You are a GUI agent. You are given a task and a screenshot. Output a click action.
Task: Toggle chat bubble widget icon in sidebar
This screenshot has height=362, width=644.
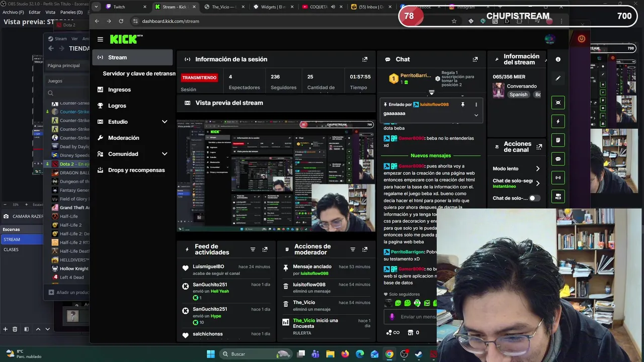pyautogui.click(x=558, y=159)
